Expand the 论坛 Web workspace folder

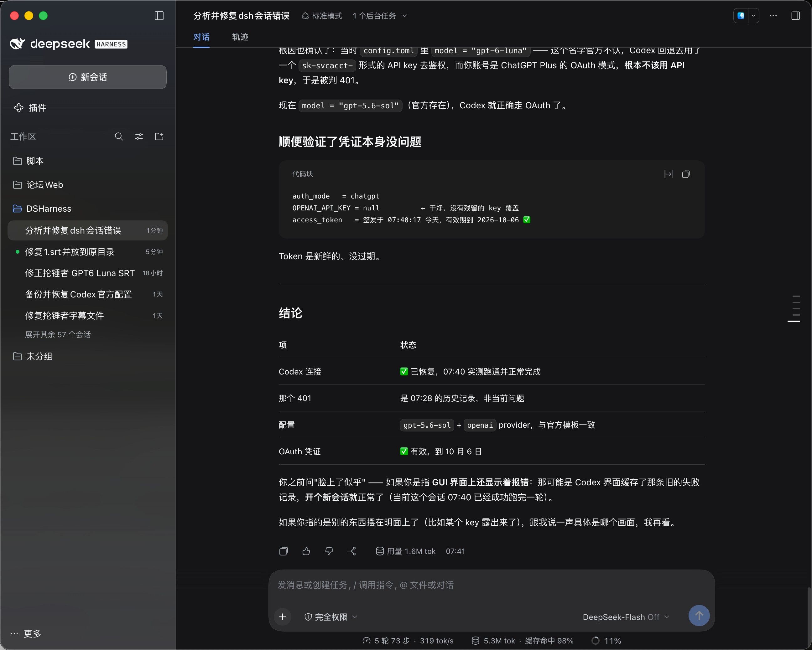click(x=87, y=185)
